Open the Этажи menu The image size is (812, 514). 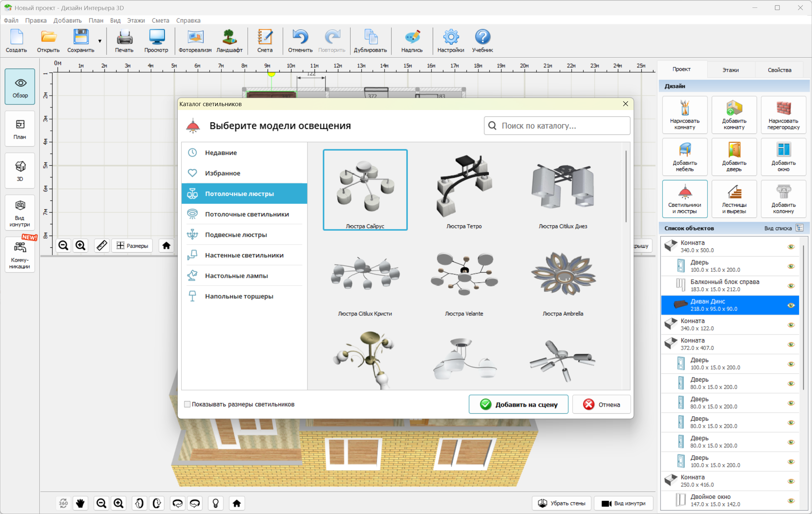(135, 20)
